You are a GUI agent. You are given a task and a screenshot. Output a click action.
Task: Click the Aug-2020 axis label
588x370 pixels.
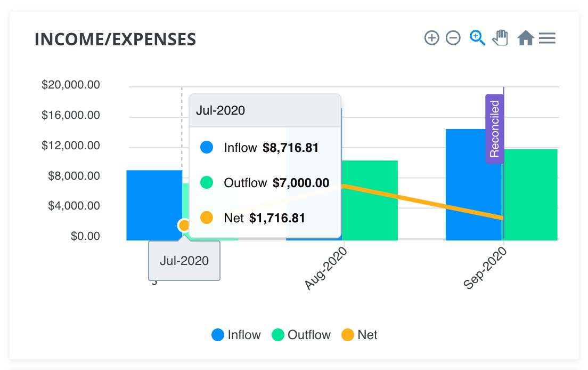(325, 269)
